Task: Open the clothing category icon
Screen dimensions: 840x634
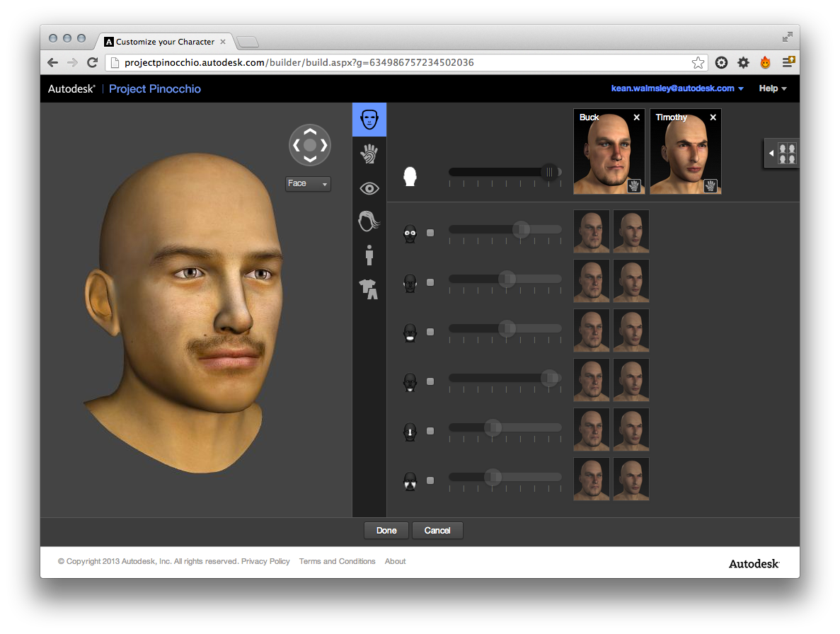Action: (x=369, y=288)
